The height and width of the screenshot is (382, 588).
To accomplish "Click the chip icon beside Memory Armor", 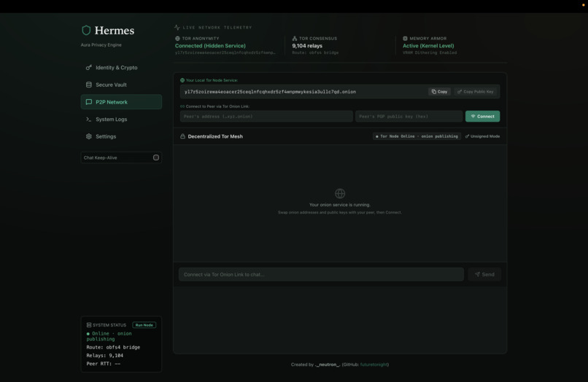I will (x=405, y=39).
